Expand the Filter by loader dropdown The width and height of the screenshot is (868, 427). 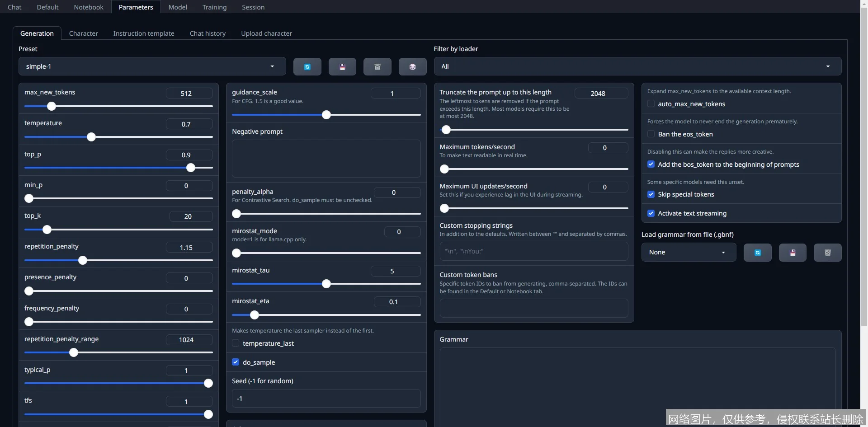point(637,66)
